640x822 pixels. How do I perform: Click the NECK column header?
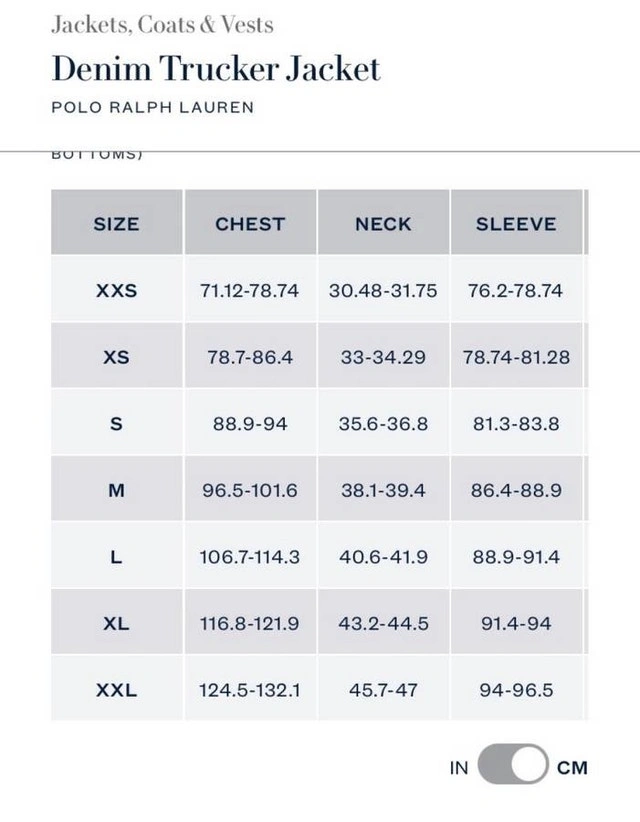(383, 224)
